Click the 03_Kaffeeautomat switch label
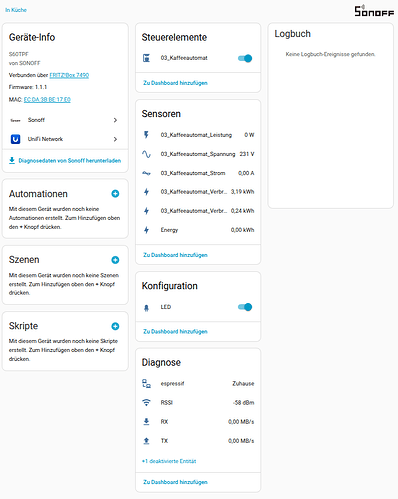Image resolution: width=398 pixels, height=499 pixels. pyautogui.click(x=184, y=58)
